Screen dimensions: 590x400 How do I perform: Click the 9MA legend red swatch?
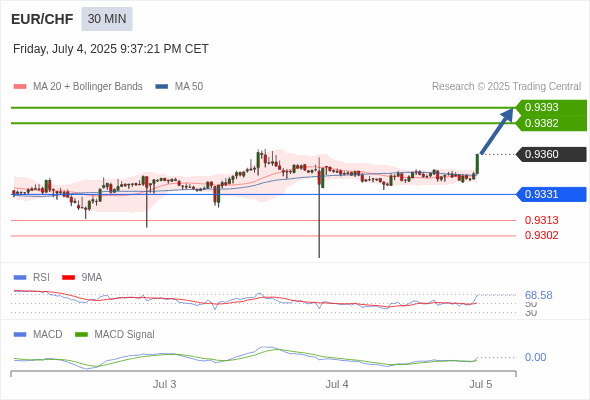[68, 278]
